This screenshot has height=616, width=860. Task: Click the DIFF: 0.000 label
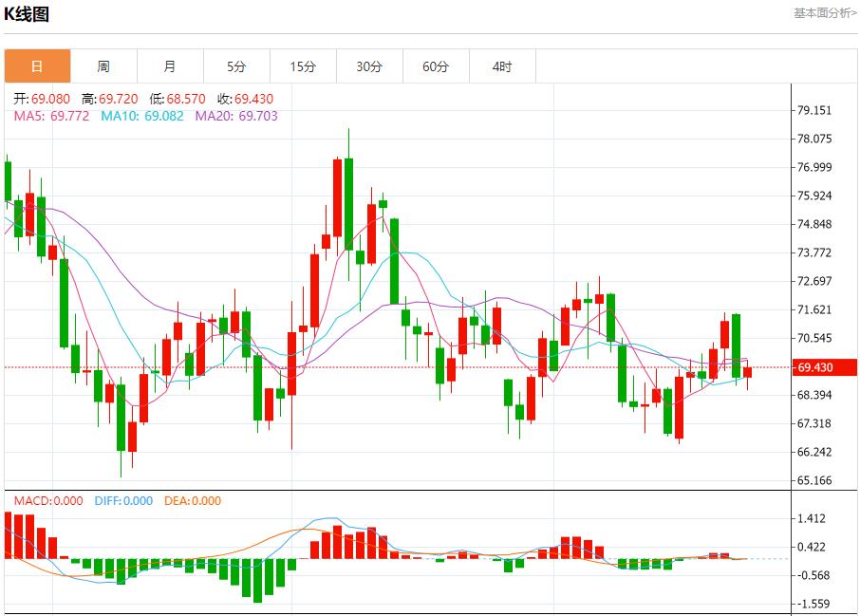click(123, 501)
